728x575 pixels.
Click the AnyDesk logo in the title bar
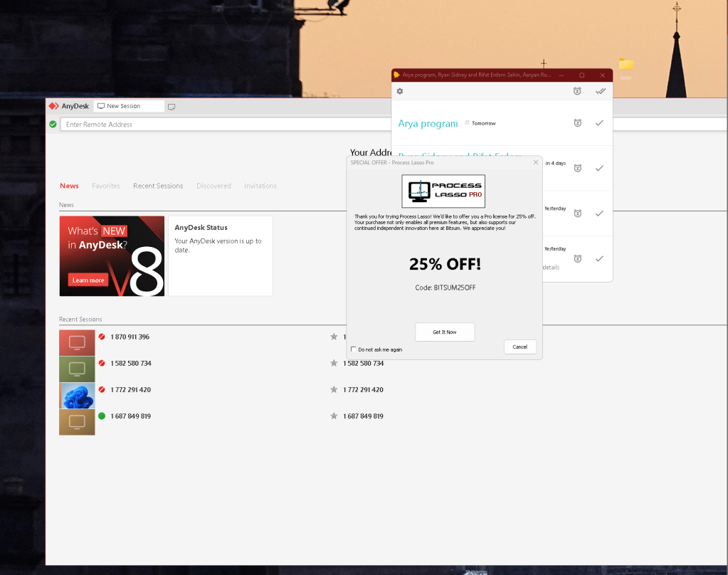54,106
